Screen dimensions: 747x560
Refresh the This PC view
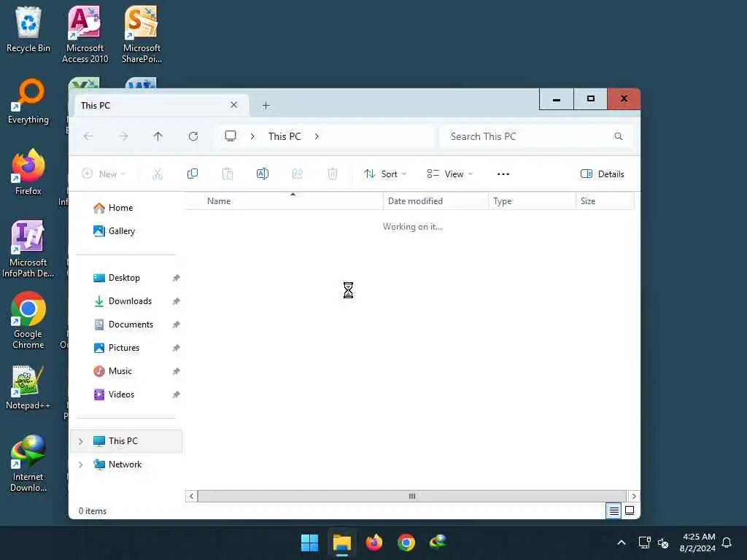point(193,136)
